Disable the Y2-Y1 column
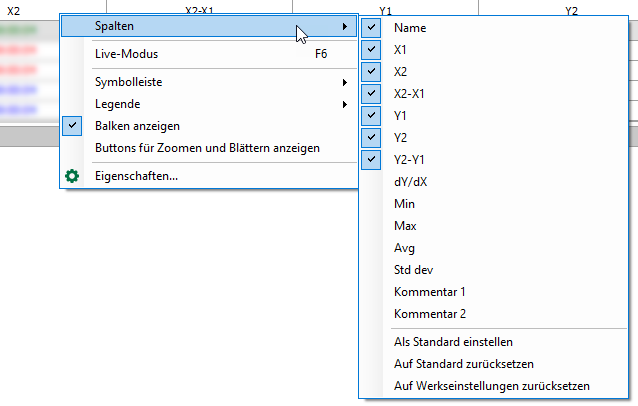 (372, 159)
